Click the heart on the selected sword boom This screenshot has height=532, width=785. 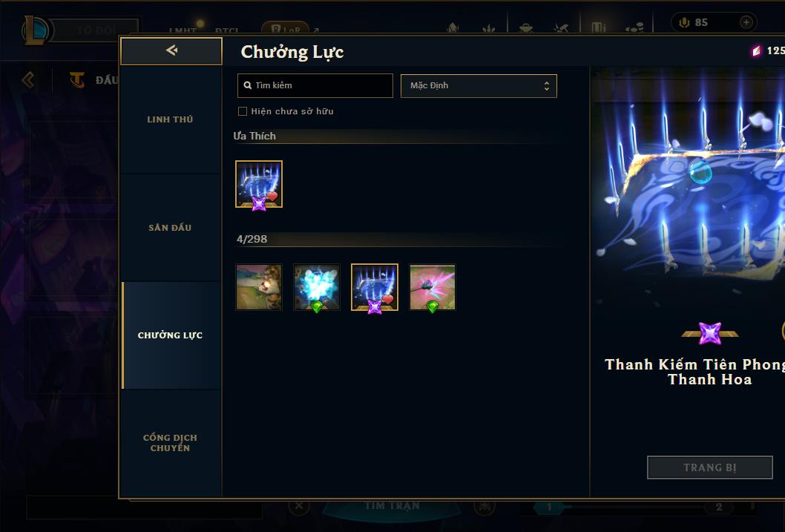pos(387,299)
